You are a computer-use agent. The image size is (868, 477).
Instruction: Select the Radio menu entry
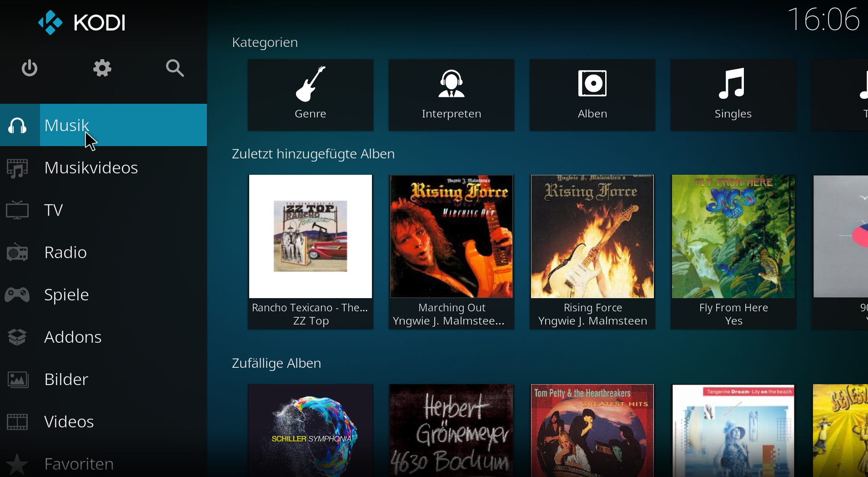103,252
